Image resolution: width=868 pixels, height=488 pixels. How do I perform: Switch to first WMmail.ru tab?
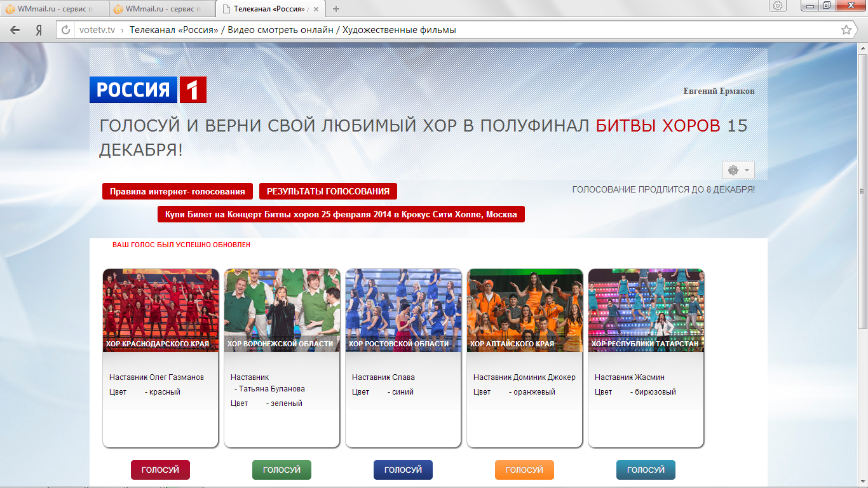(x=54, y=9)
